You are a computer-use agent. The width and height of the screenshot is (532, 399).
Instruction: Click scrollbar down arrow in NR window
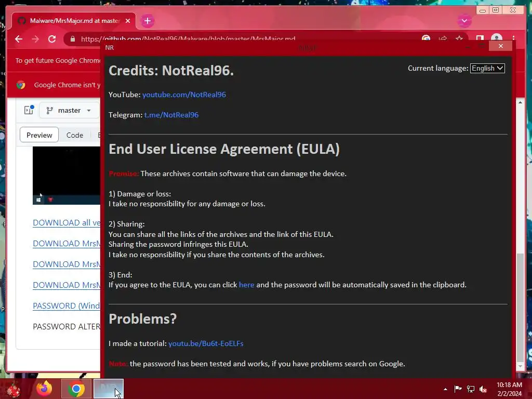click(x=520, y=366)
